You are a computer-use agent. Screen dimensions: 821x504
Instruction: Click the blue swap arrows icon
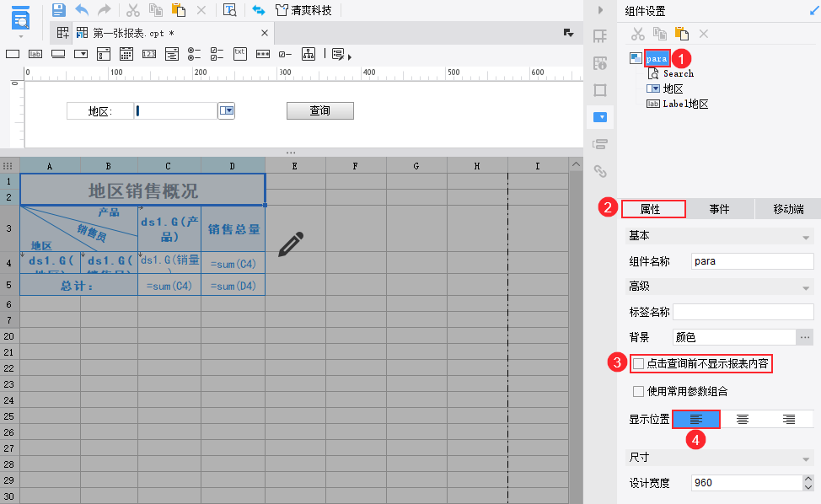click(x=258, y=10)
